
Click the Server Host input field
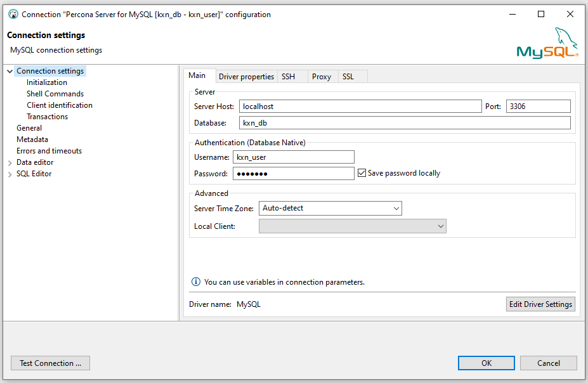pos(360,106)
